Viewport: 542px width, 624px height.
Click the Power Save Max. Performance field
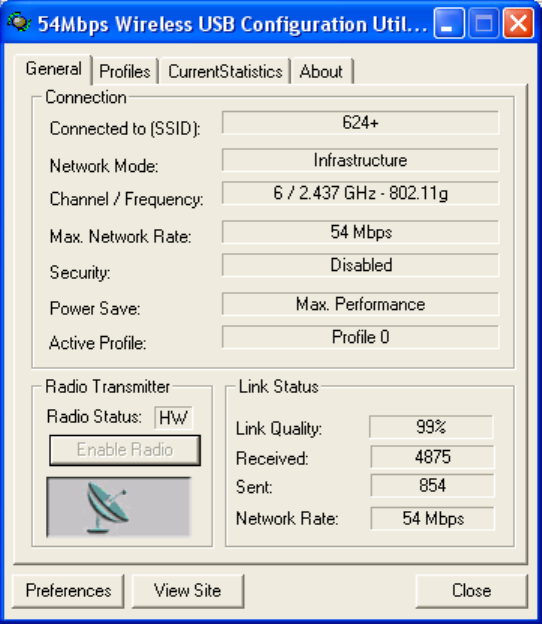click(360, 304)
